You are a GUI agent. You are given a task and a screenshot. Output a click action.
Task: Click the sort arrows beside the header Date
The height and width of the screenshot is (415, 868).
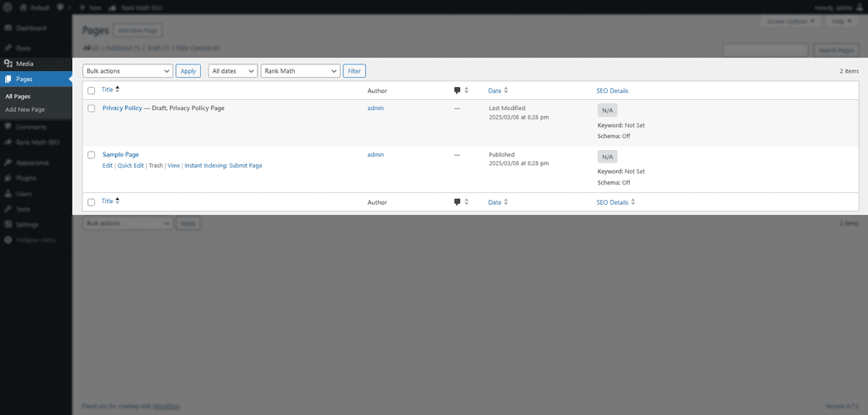[506, 91]
